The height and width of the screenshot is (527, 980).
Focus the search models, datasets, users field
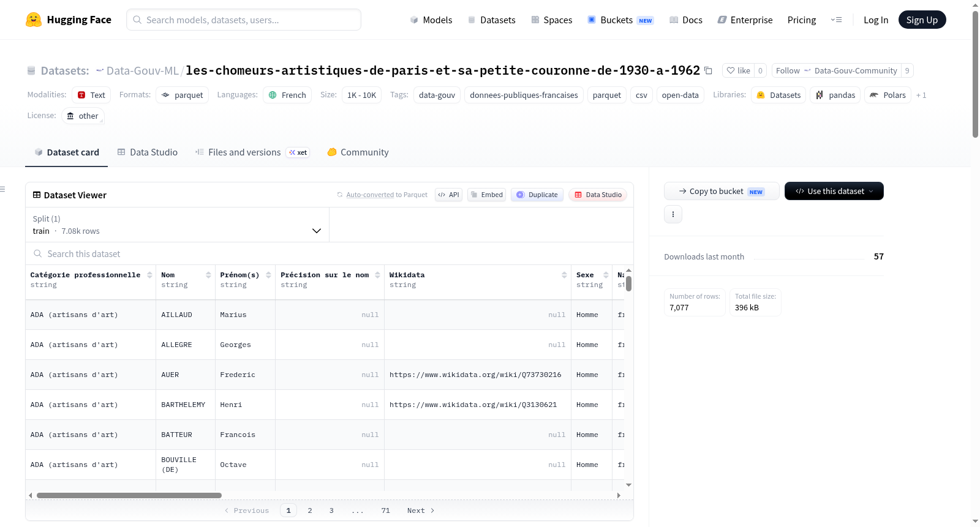coord(244,20)
